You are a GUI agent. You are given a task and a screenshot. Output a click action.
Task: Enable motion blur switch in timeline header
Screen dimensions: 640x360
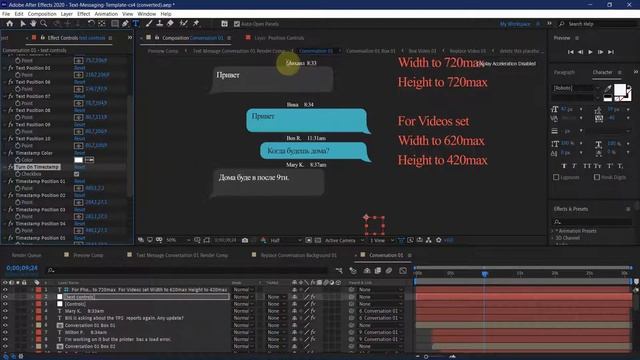pos(389,271)
